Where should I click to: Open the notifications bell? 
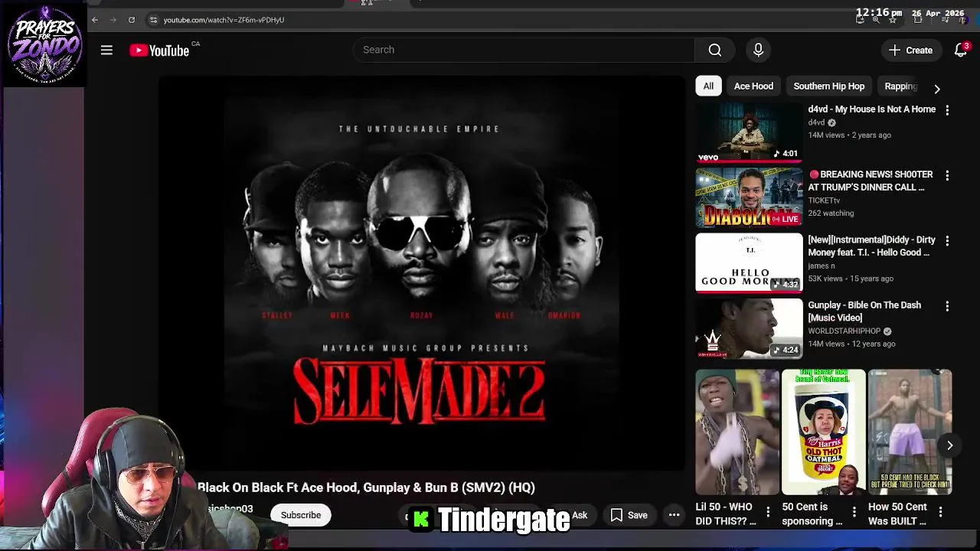pyautogui.click(x=960, y=50)
